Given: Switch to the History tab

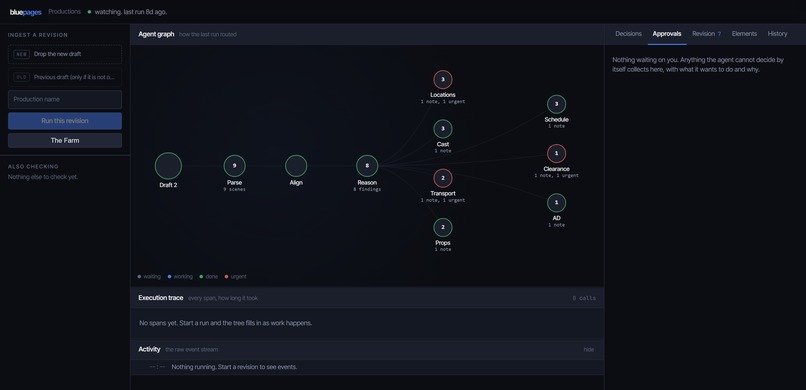Looking at the screenshot, I should point(777,34).
